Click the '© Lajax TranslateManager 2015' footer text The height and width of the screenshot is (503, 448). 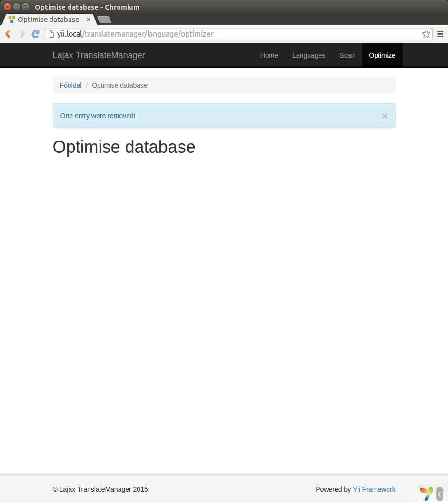(100, 489)
